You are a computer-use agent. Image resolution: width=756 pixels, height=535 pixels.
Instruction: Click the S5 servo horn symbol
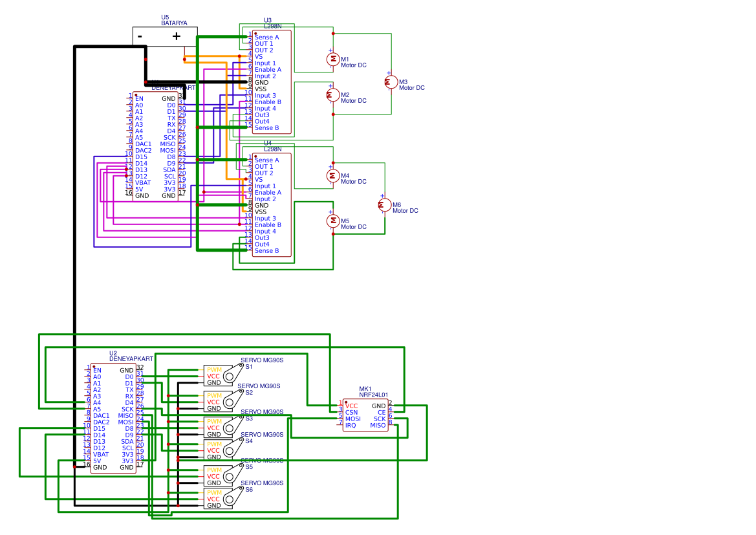[233, 474]
